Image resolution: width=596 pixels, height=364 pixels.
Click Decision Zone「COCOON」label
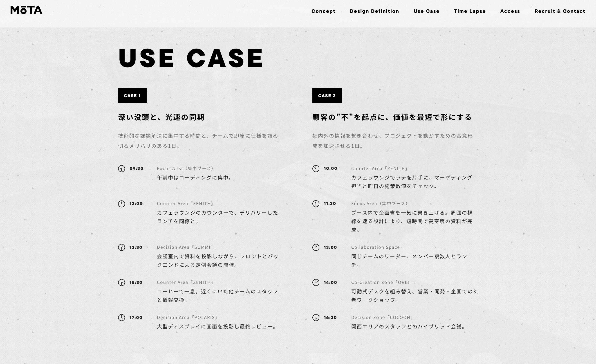(x=382, y=317)
